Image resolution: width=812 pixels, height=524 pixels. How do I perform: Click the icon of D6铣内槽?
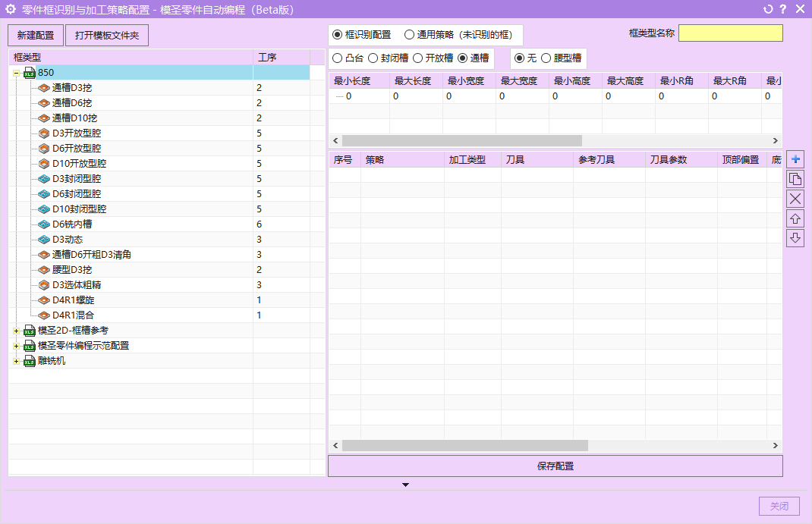coord(44,224)
